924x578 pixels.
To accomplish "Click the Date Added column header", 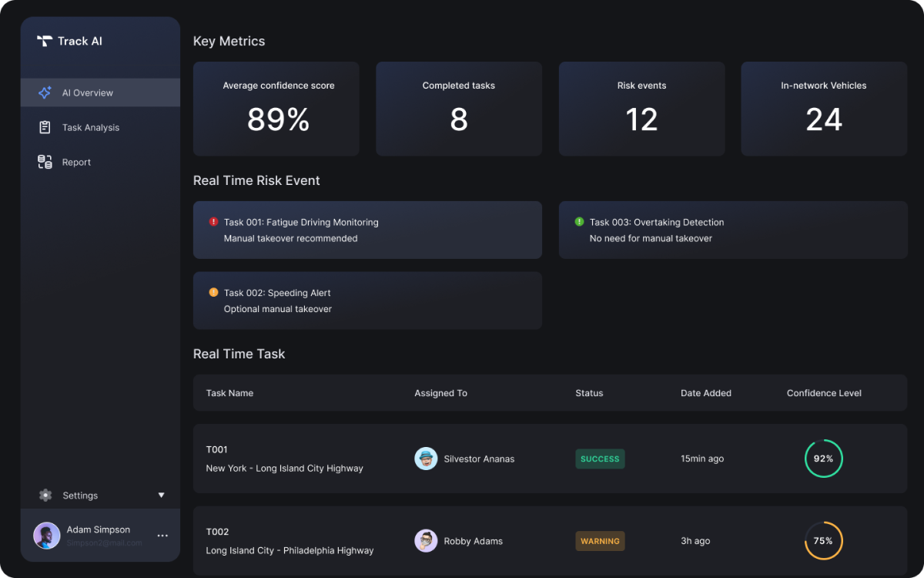I will click(706, 393).
